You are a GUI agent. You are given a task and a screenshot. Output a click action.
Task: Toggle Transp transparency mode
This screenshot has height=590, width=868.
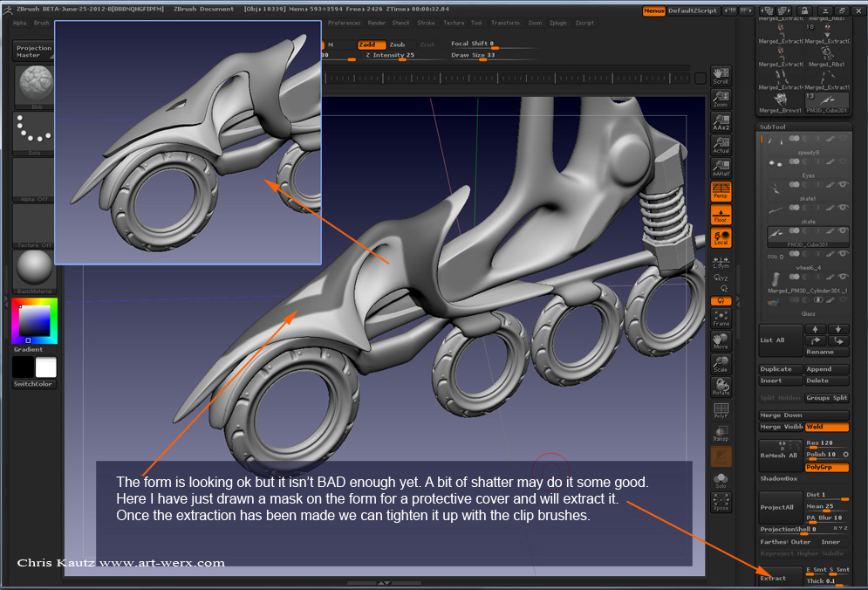(x=721, y=434)
